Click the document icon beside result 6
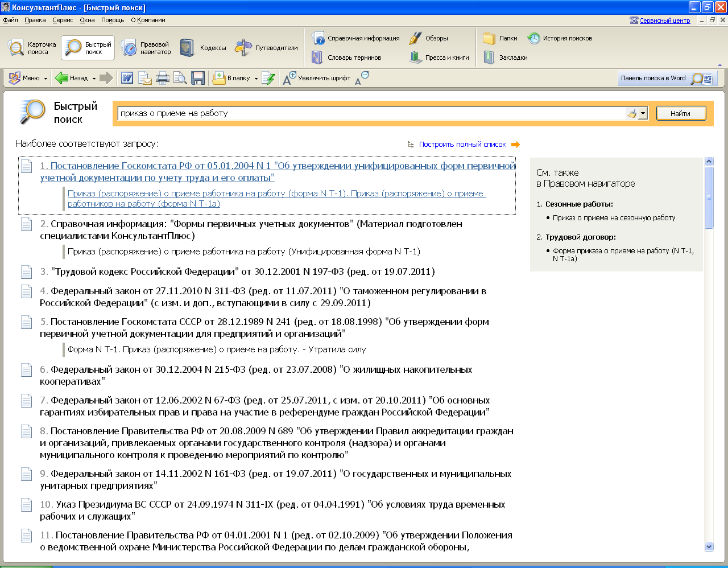The image size is (728, 568). 26,370
